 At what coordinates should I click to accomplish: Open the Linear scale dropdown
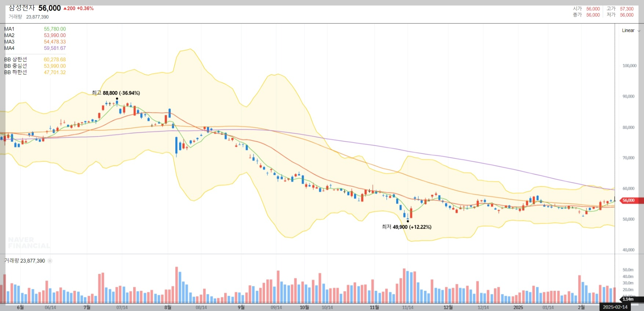tap(631, 30)
